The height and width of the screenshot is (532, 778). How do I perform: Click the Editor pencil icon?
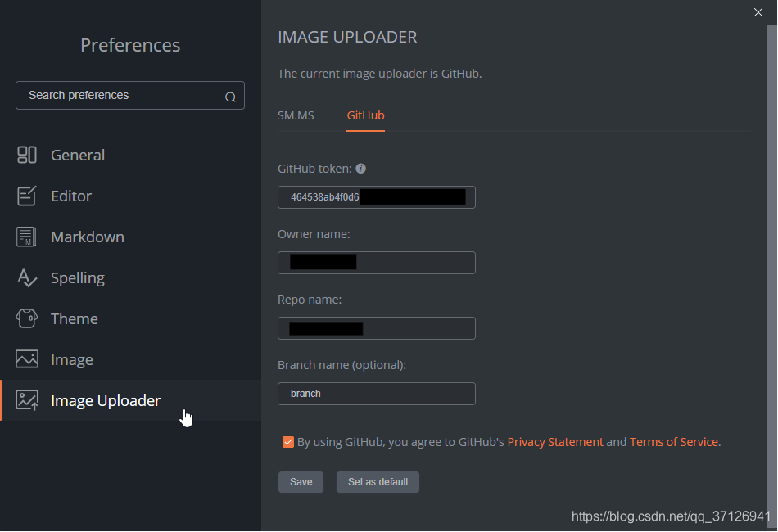pos(27,196)
